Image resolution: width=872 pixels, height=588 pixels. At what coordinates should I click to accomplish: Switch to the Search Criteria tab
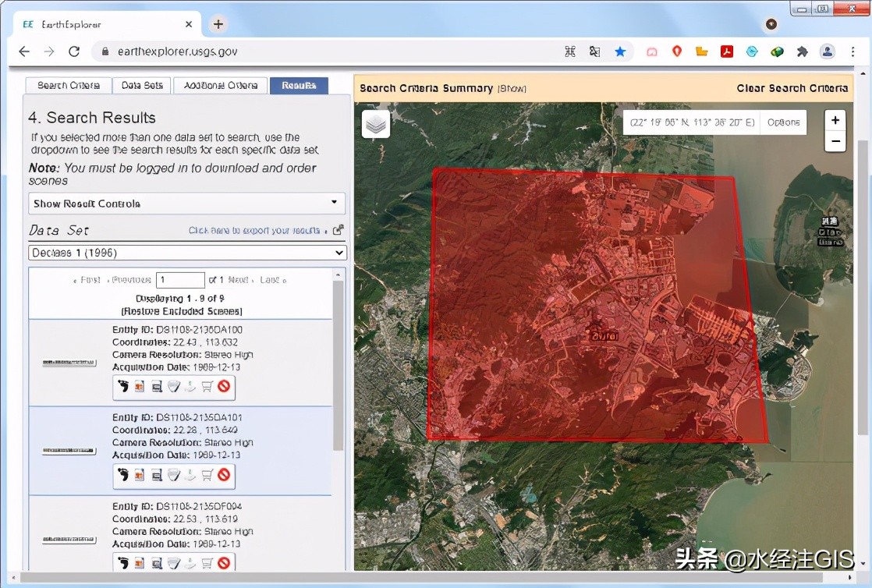coord(69,85)
